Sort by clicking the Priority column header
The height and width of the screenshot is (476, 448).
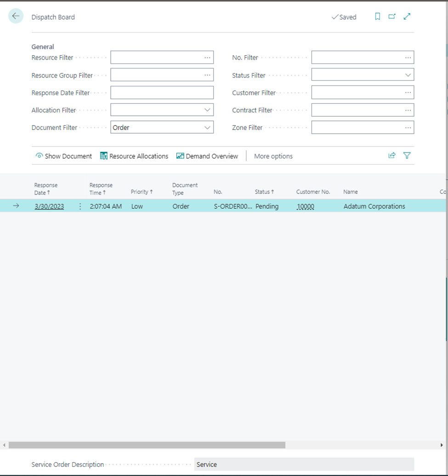(139, 192)
